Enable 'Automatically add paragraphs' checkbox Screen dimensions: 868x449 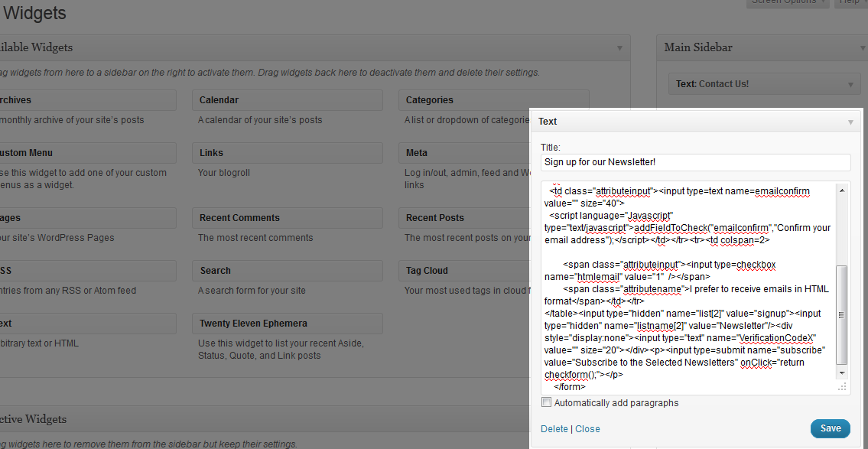tap(546, 402)
